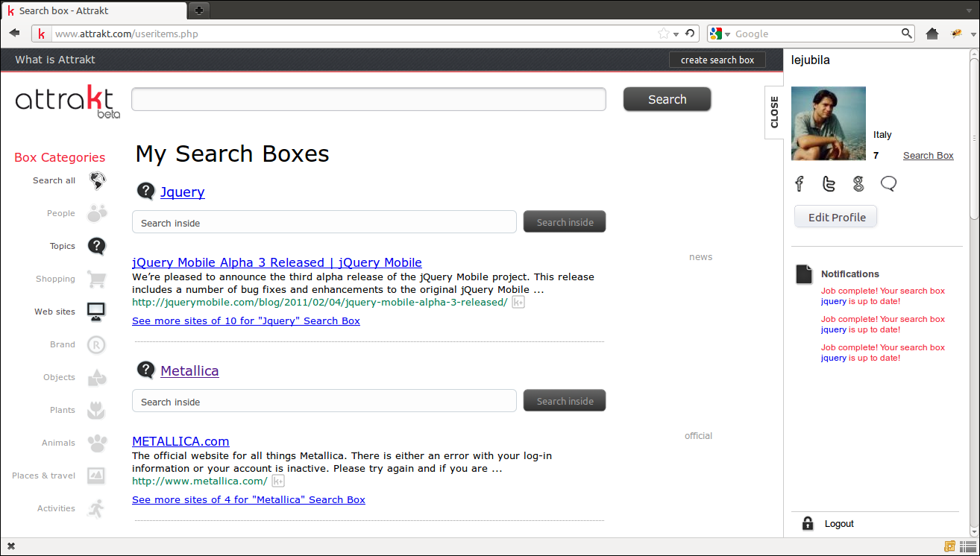The image size is (980, 556).
Task: Choose the Topics question-bubble icon in sidebar
Action: [x=97, y=246]
